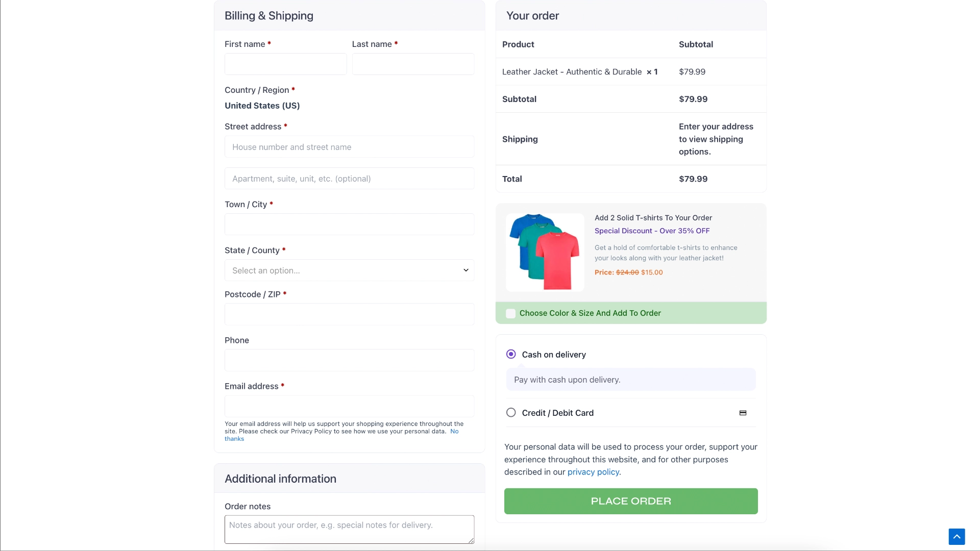
Task: Focus the "House number and street name" field
Action: 349,146
